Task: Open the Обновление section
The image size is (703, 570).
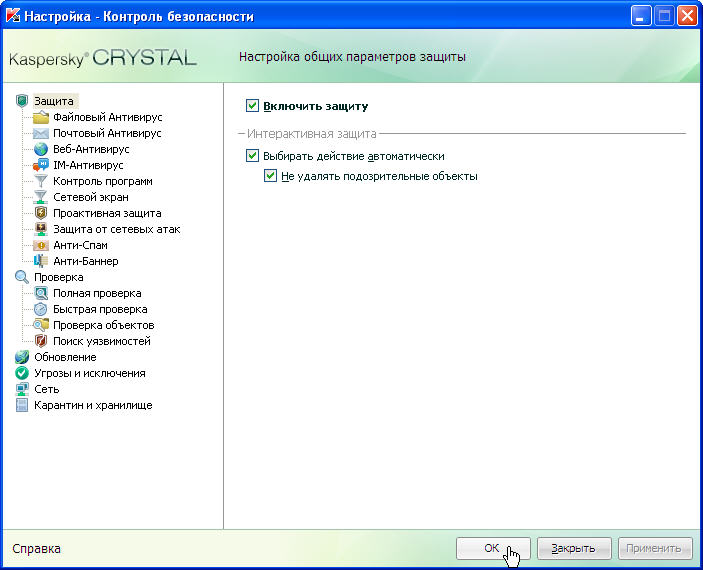Action: pyautogui.click(x=65, y=357)
